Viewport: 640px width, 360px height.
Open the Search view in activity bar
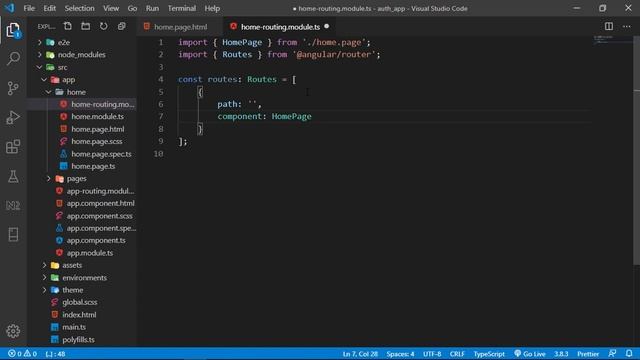click(13, 58)
